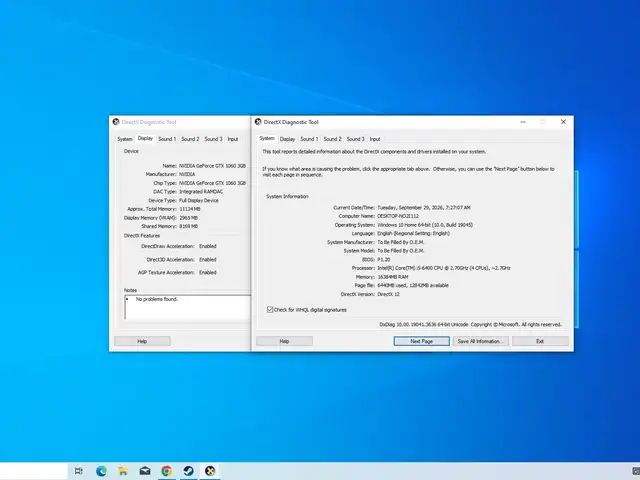Click the Processor value Intel Core i5-6400
Screen dimensions: 640x480
coord(444,268)
